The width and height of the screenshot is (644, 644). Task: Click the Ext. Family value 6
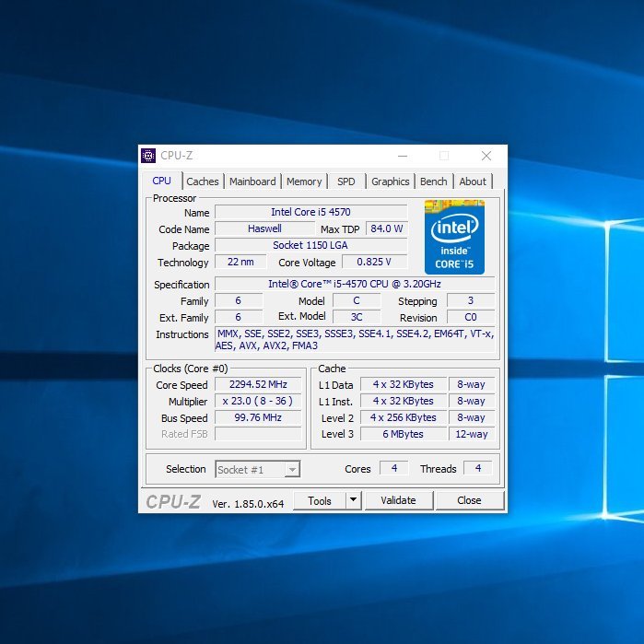point(239,317)
